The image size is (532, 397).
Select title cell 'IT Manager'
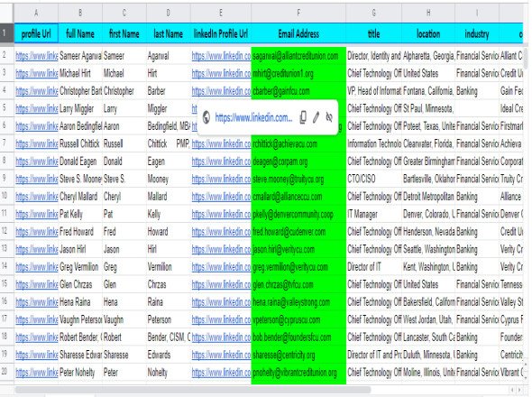click(373, 215)
